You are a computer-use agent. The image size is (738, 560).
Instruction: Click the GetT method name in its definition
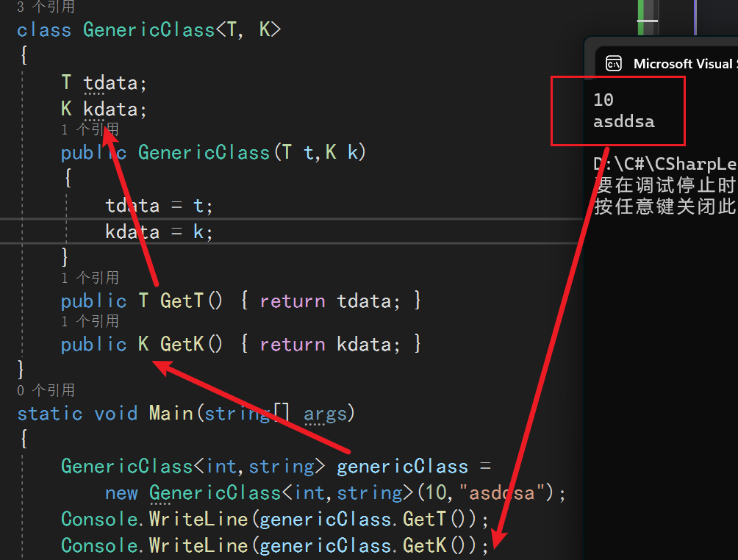(x=181, y=301)
